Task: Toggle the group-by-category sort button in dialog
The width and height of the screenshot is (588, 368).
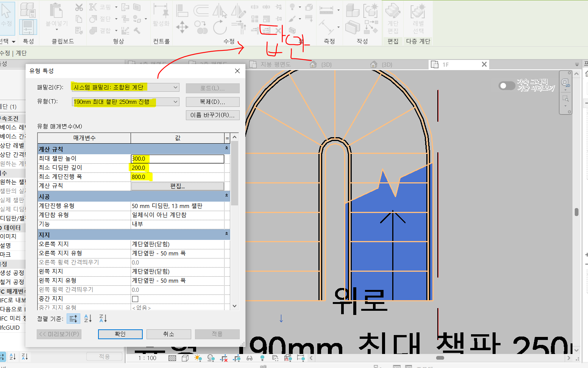Action: coord(73,318)
